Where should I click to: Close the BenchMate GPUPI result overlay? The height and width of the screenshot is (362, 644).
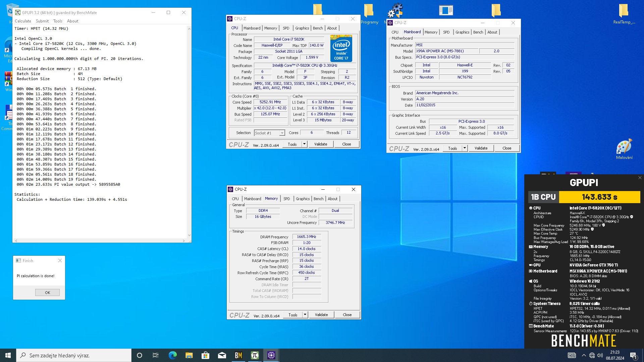tap(640, 178)
